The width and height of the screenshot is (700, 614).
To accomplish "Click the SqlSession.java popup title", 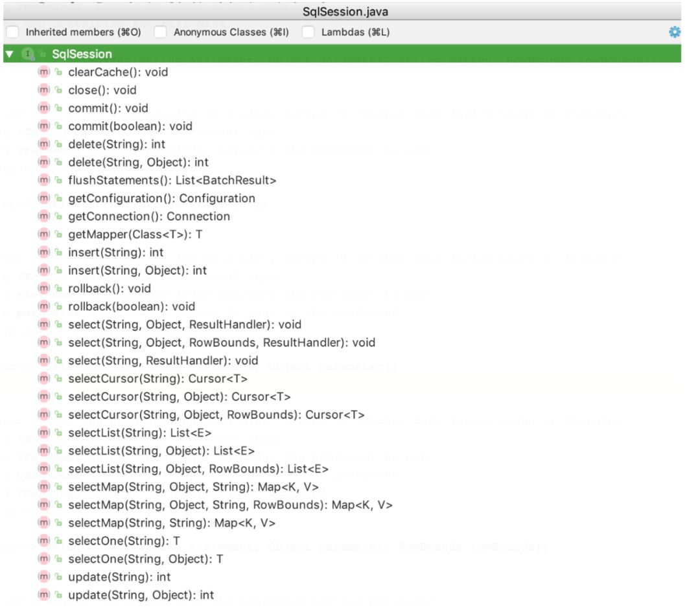I will [345, 11].
